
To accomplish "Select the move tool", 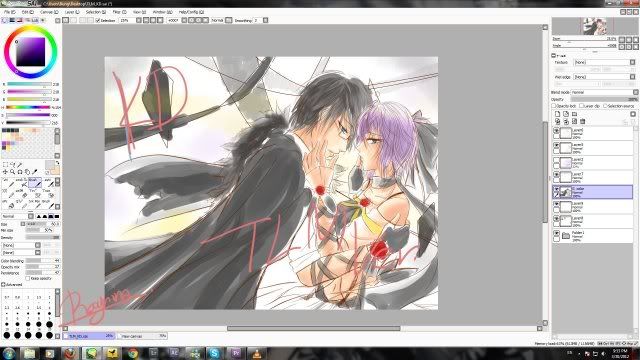I will click(5, 172).
